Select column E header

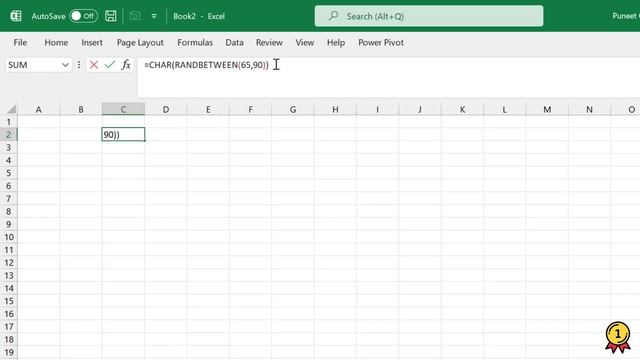[208, 109]
